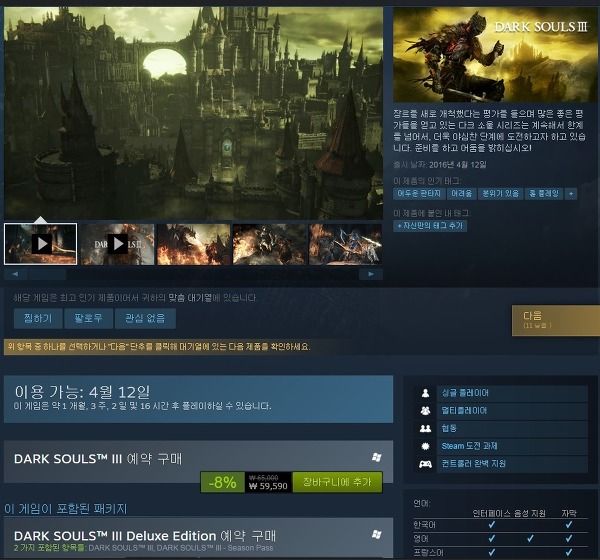
Task: Click the '다음' next in queue button
Action: [556, 320]
